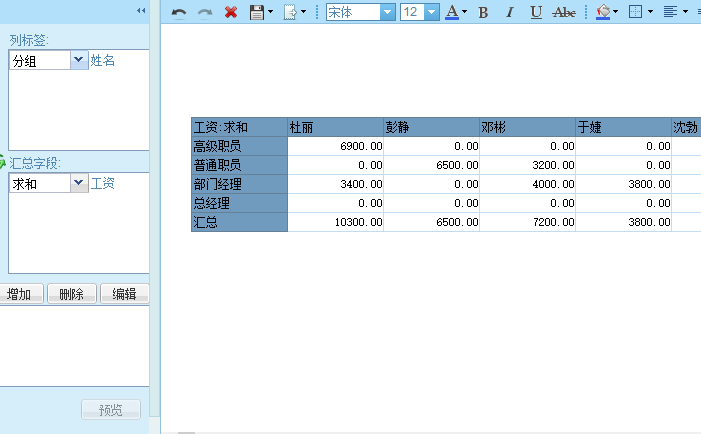Toggle strikethrough Abc formatting

(x=564, y=13)
